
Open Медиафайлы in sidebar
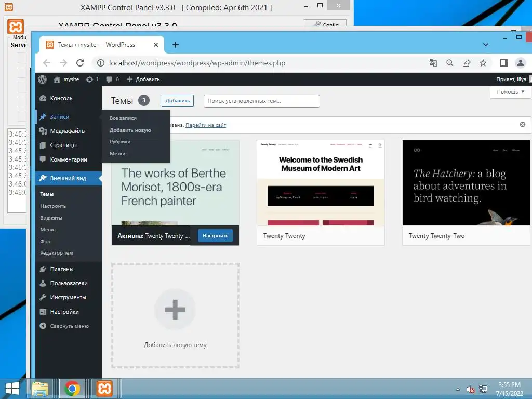(69, 131)
